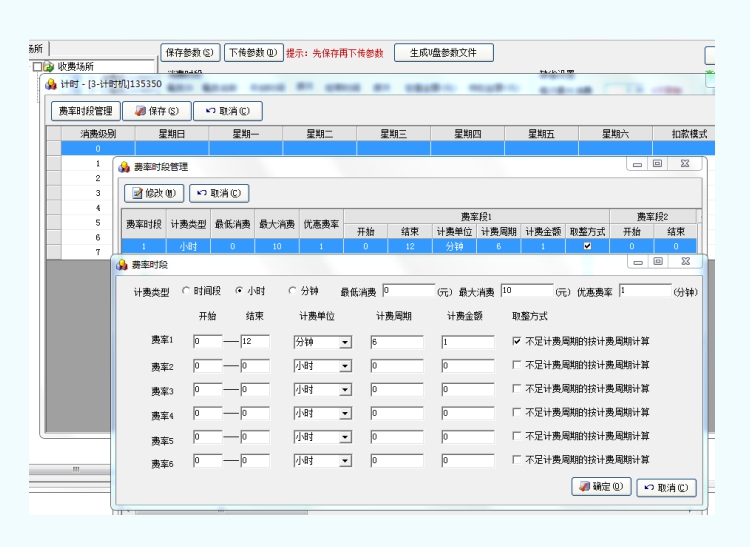Click 生成U盘参数文件 button

point(444,53)
